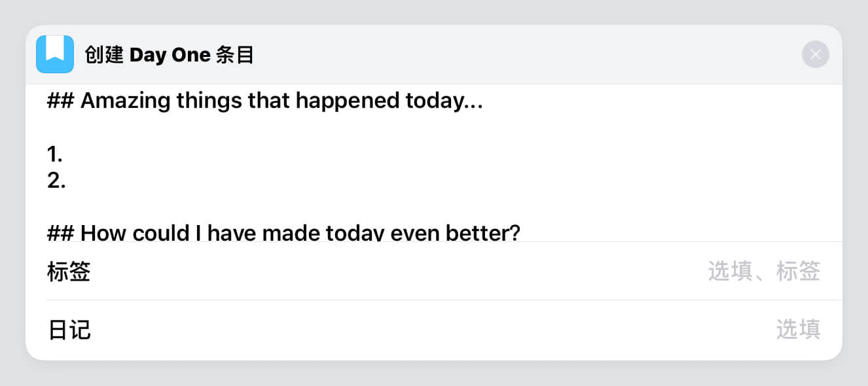Click the Day One bookmark app icon
The image size is (868, 386).
point(55,54)
